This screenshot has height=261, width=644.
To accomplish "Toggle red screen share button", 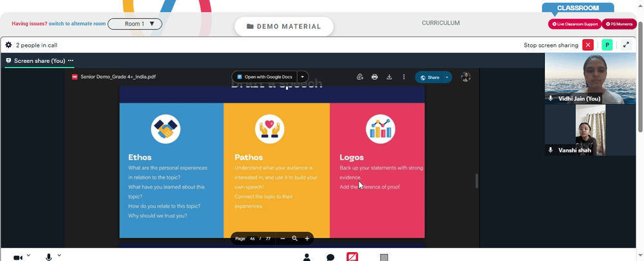I will click(x=352, y=257).
